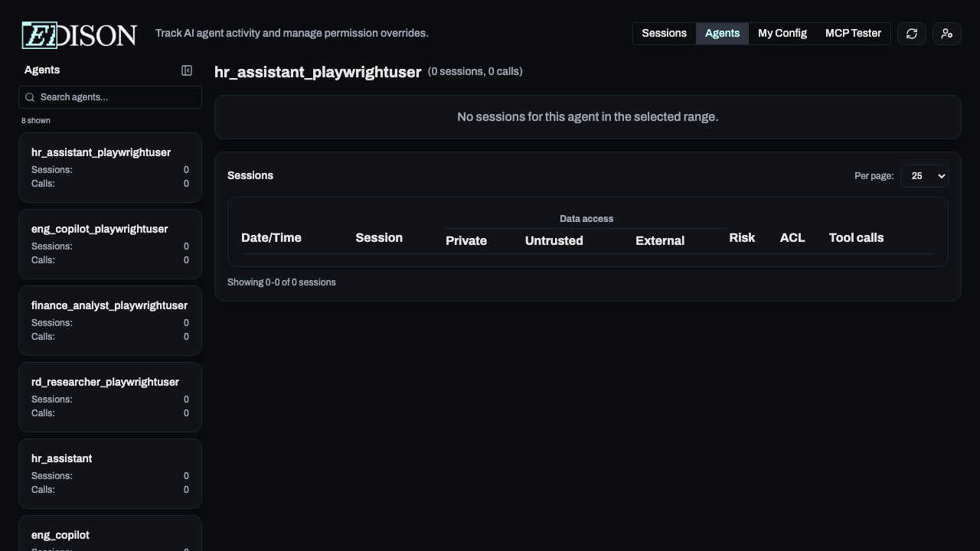Click the refresh icon in the header
This screenshot has width=980, height=551.
point(911,34)
